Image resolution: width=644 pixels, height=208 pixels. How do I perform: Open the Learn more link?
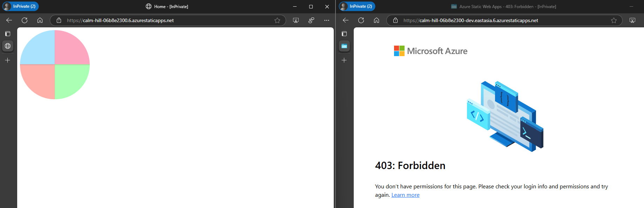405,195
